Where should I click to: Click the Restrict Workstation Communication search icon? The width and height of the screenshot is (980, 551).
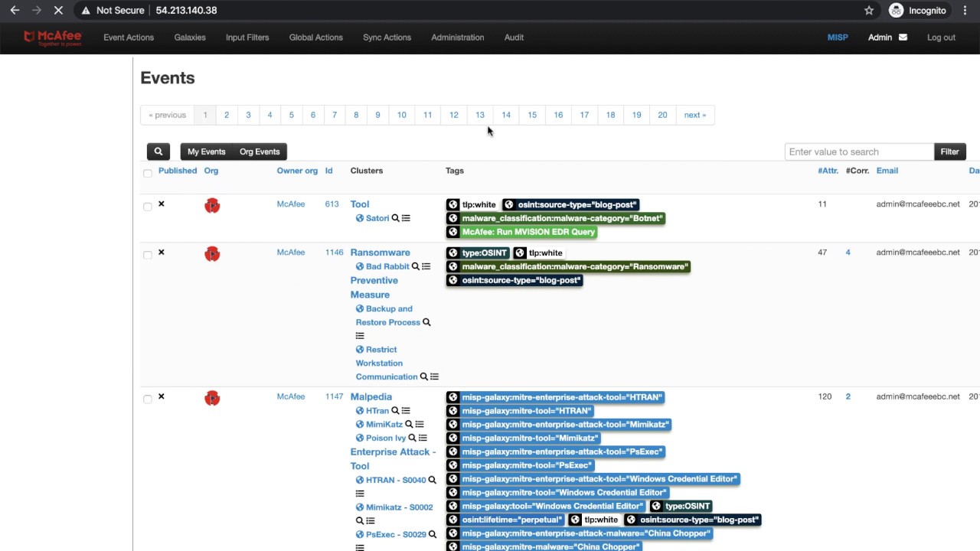coord(423,377)
